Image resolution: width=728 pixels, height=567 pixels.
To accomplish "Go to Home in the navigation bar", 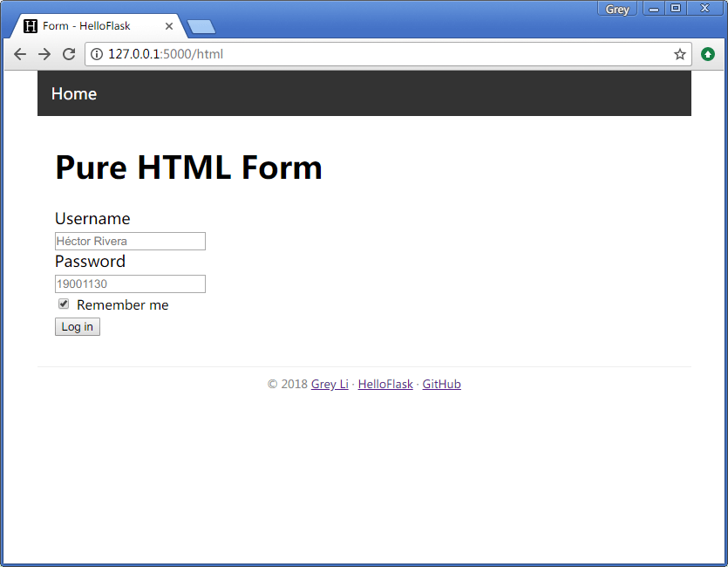I will 74,94.
